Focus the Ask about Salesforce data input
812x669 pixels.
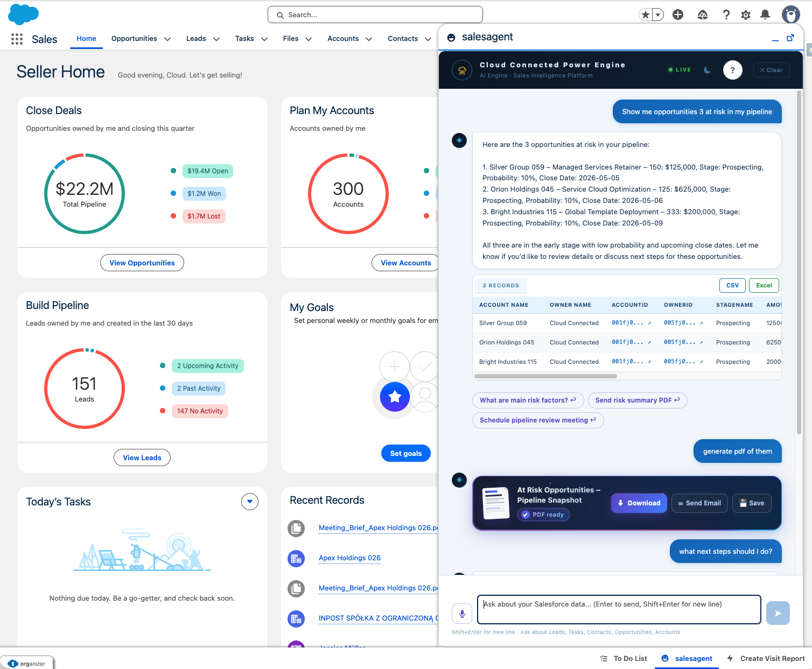pyautogui.click(x=619, y=609)
